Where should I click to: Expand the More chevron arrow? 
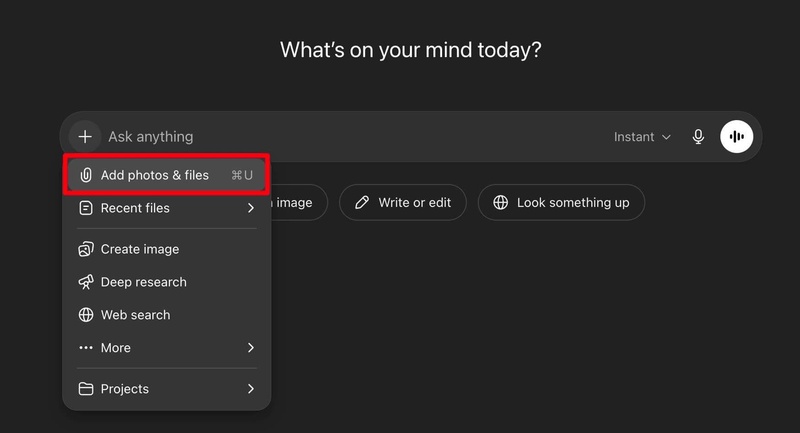coord(251,348)
